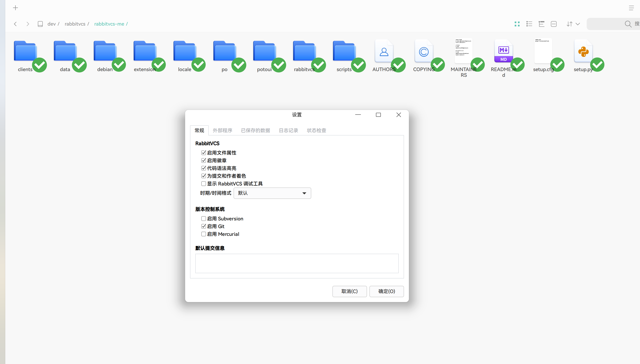Uncheck 启用 Git

[x=203, y=226]
